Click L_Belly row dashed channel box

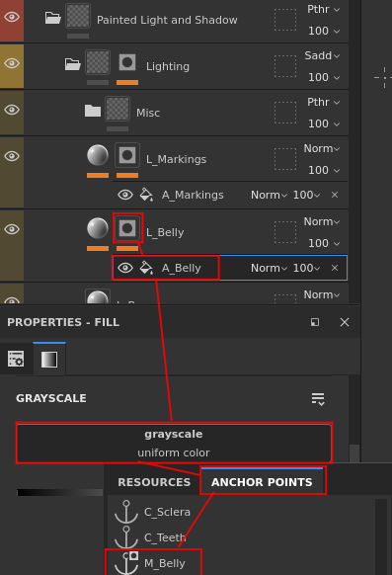285,232
